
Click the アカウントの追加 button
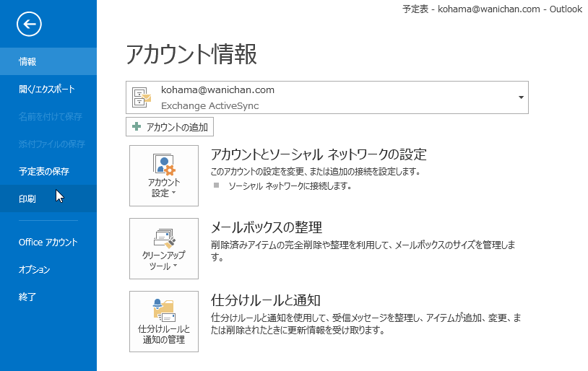[170, 127]
